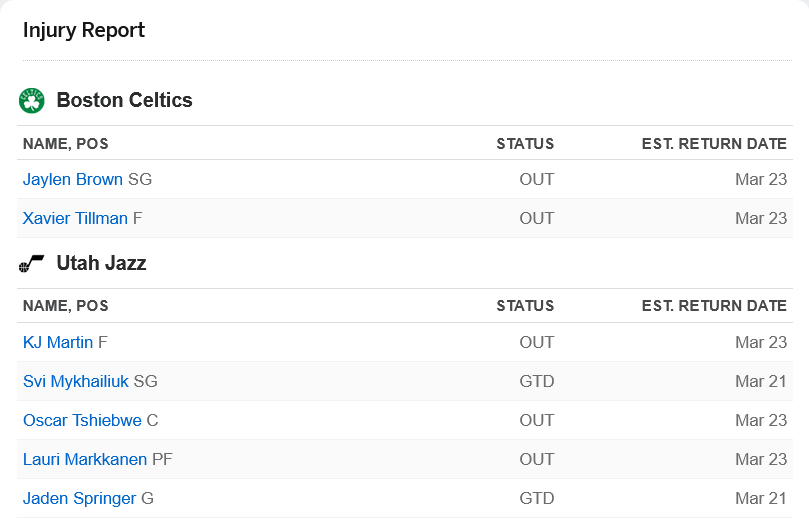
Task: Click the Boston Celtics logo icon
Action: (x=32, y=100)
